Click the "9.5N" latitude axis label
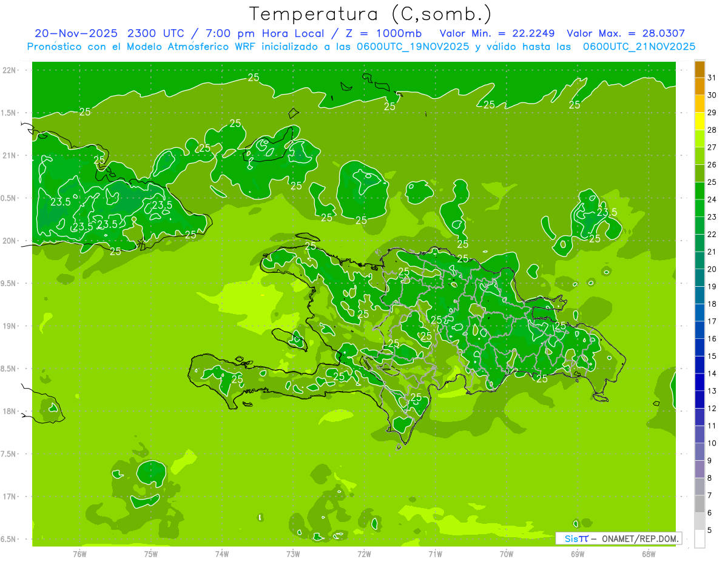The image size is (728, 562). click(9, 283)
